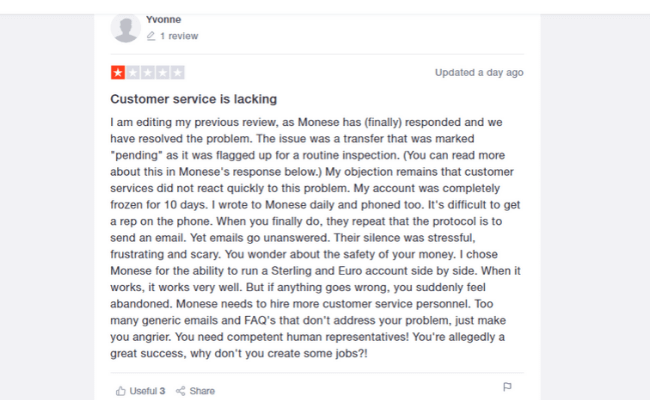Share this review
This screenshot has width=650, height=400.
point(195,391)
